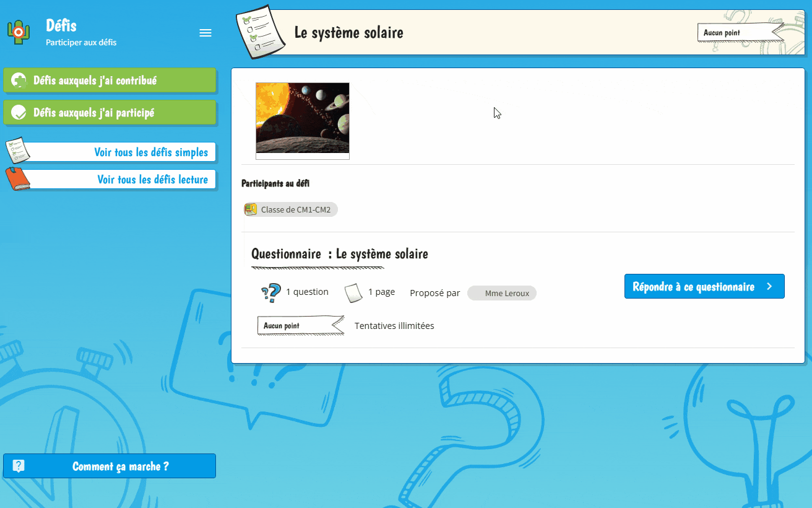
Task: Click the paper page icon near '1 page'
Action: pos(353,292)
